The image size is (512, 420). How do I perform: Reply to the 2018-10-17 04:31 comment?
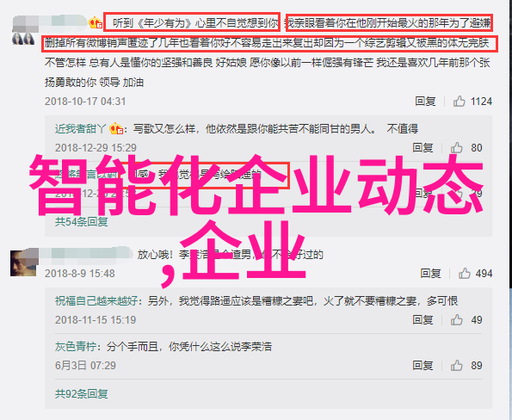[425, 102]
